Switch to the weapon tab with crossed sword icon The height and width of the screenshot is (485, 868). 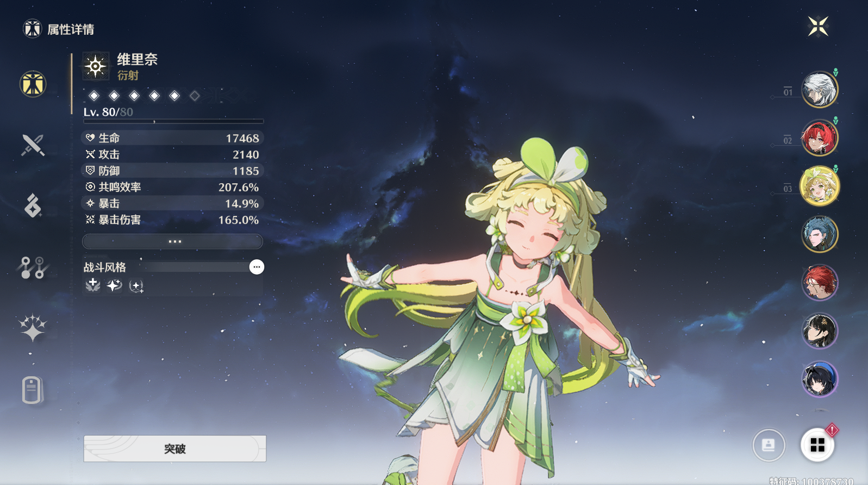tap(33, 145)
